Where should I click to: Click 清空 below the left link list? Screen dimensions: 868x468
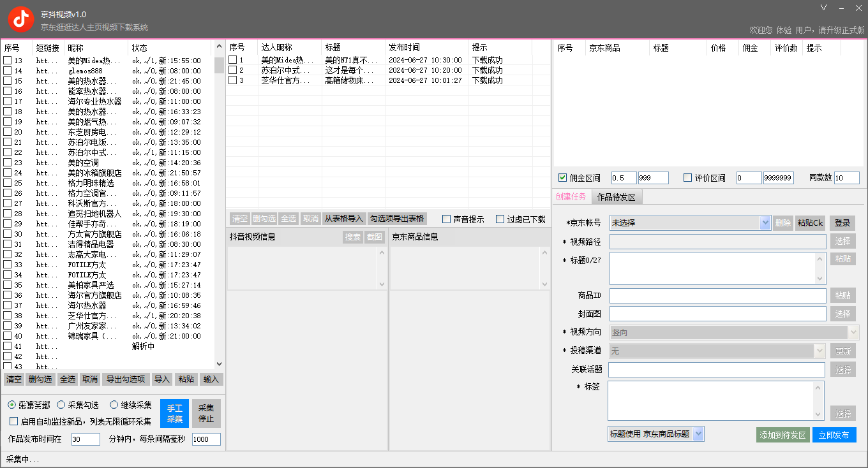click(x=13, y=379)
